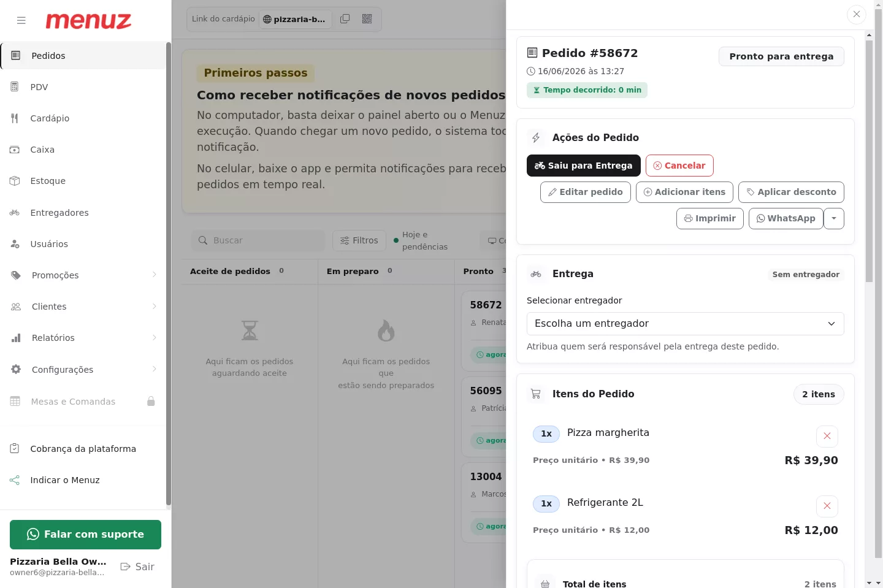This screenshot has height=588, width=883.
Task: Expand the arrow next to WhatsApp button
Action: [x=834, y=218]
